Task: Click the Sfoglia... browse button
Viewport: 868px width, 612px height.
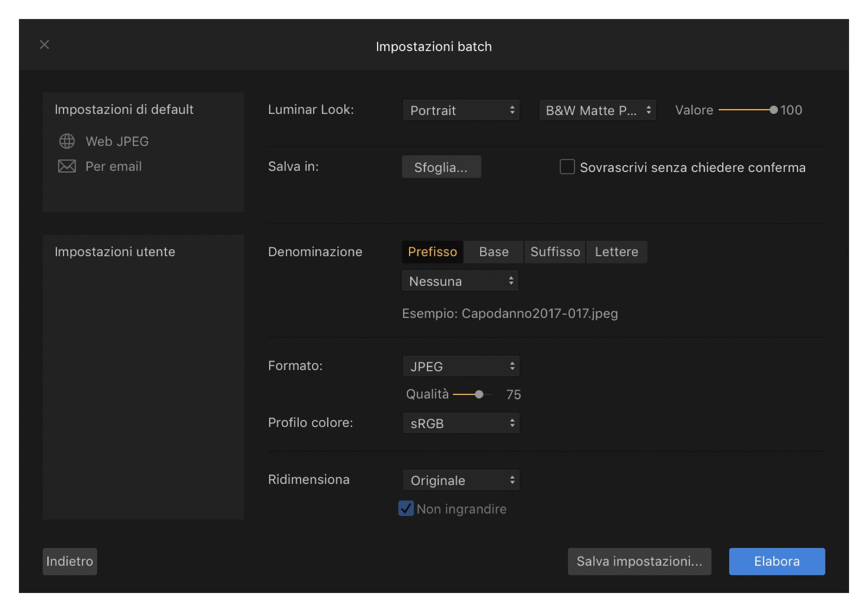Action: point(441,167)
